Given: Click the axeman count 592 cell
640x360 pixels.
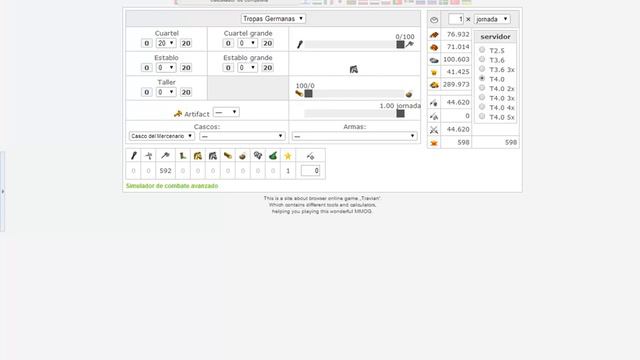Looking at the screenshot, I should tap(165, 171).
